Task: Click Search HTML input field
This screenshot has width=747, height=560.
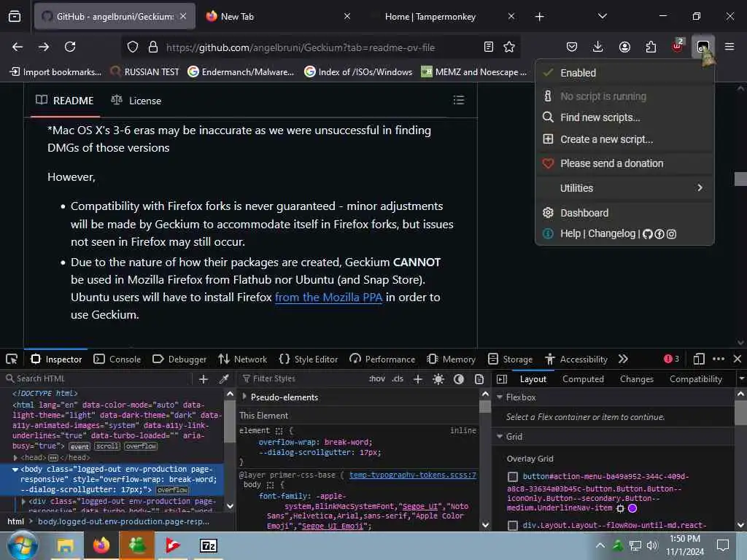Action: (98, 378)
